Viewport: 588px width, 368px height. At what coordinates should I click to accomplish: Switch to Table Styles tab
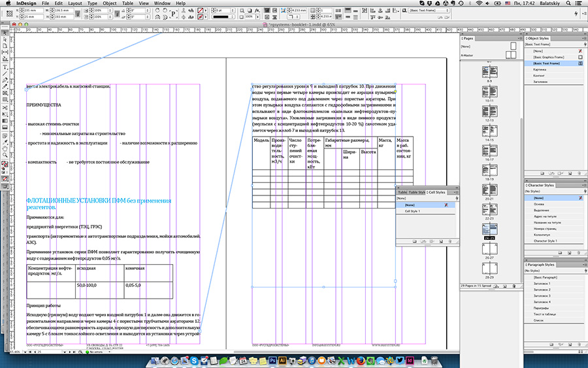click(416, 192)
